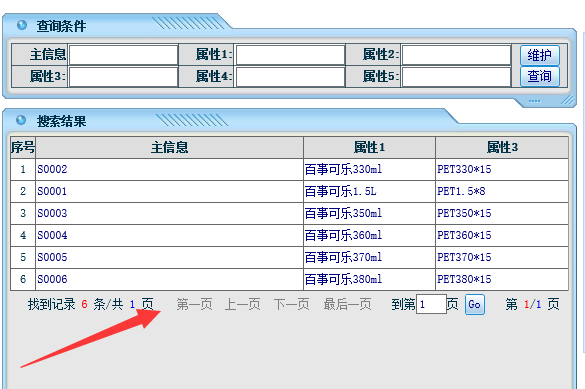Jump to 最后一页 pagination link
The width and height of the screenshot is (585, 389).
click(347, 304)
